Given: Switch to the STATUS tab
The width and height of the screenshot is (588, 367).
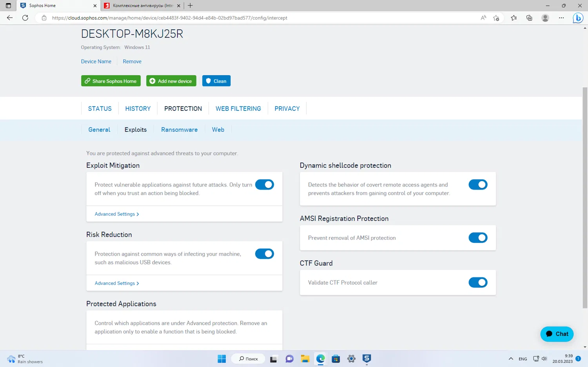Looking at the screenshot, I should (100, 108).
